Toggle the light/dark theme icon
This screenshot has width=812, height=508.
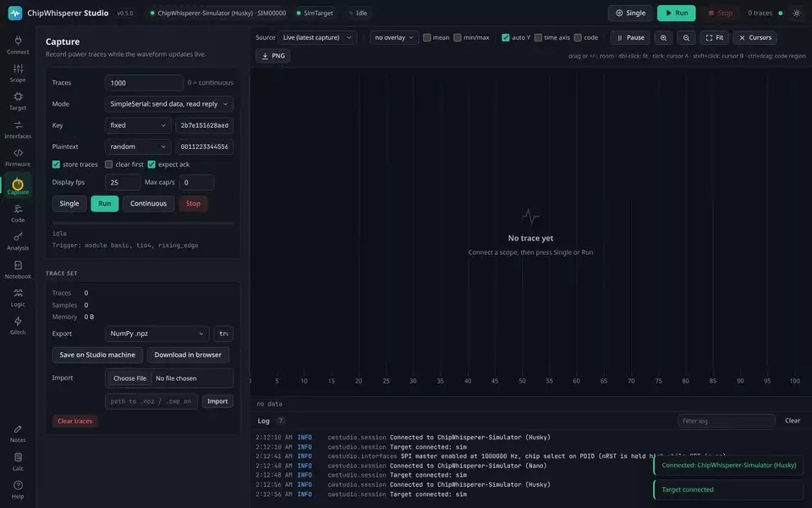(797, 13)
